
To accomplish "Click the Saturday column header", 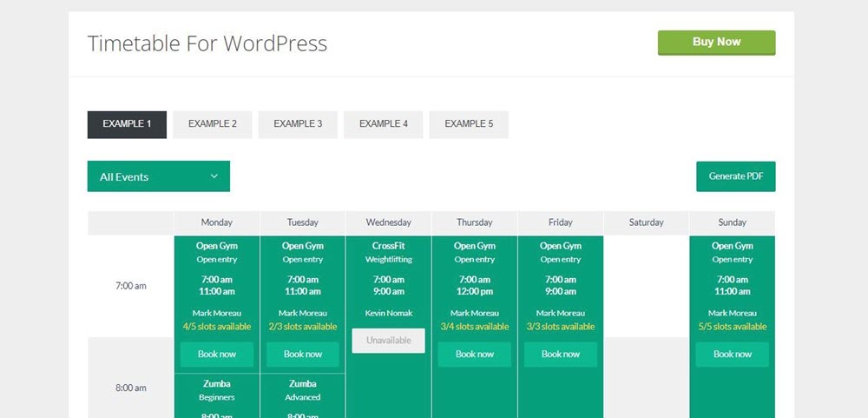I will 647,222.
